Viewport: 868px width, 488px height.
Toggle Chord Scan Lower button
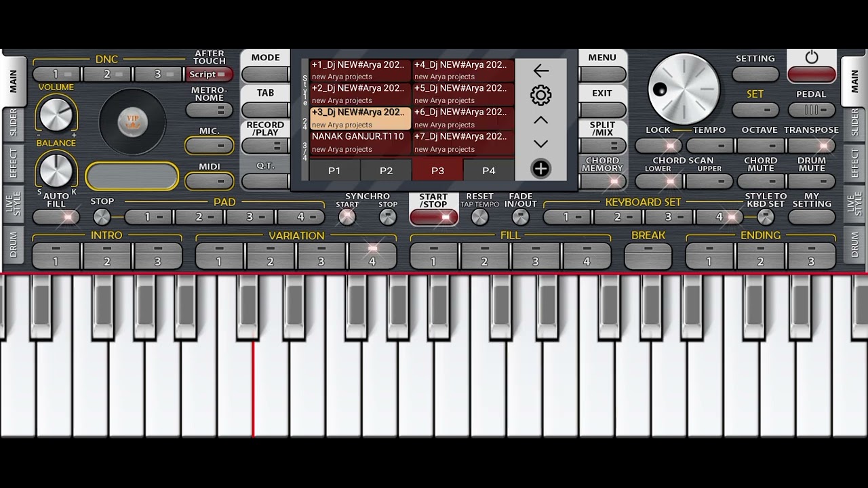click(x=658, y=182)
